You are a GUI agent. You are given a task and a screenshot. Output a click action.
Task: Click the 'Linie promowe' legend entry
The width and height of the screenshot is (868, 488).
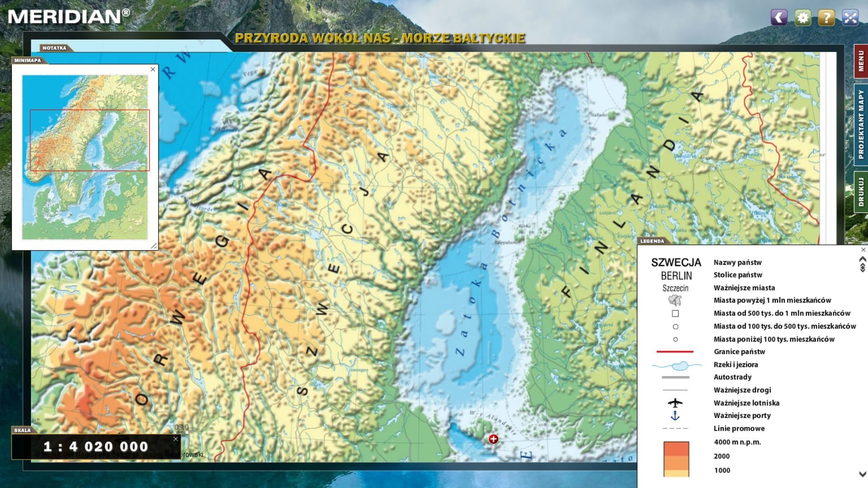pyautogui.click(x=739, y=428)
